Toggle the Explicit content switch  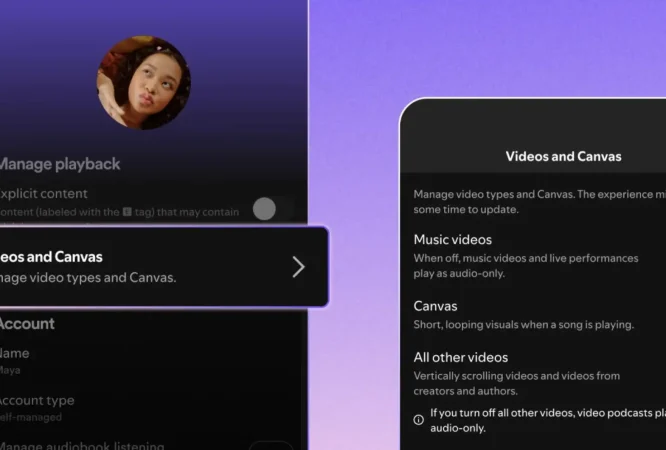tap(272, 209)
